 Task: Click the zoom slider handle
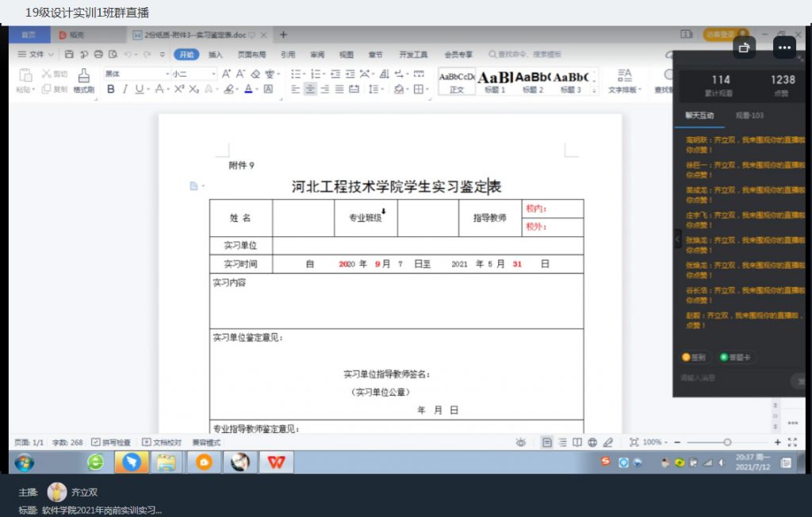[x=728, y=442]
